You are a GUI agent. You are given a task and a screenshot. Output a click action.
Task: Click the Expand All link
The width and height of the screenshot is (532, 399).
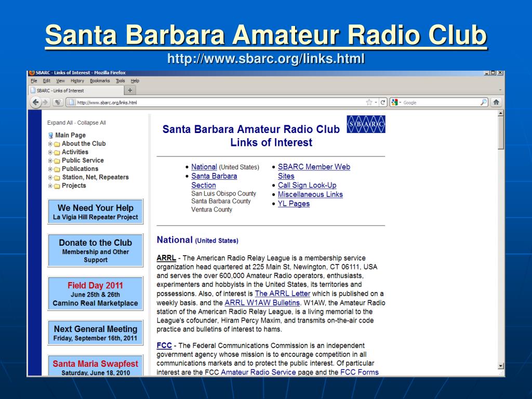tap(60, 123)
